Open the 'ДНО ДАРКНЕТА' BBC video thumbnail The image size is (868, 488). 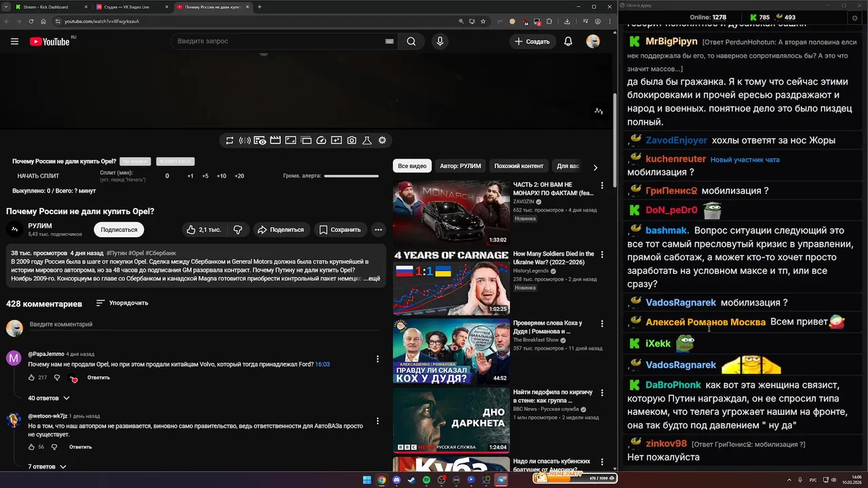click(x=451, y=420)
